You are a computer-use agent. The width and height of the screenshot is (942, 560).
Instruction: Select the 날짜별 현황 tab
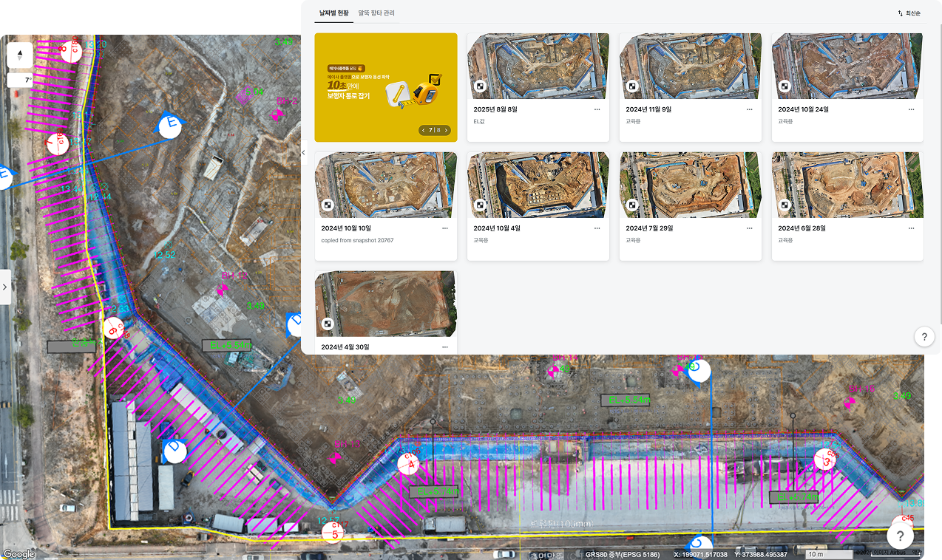coord(334,13)
